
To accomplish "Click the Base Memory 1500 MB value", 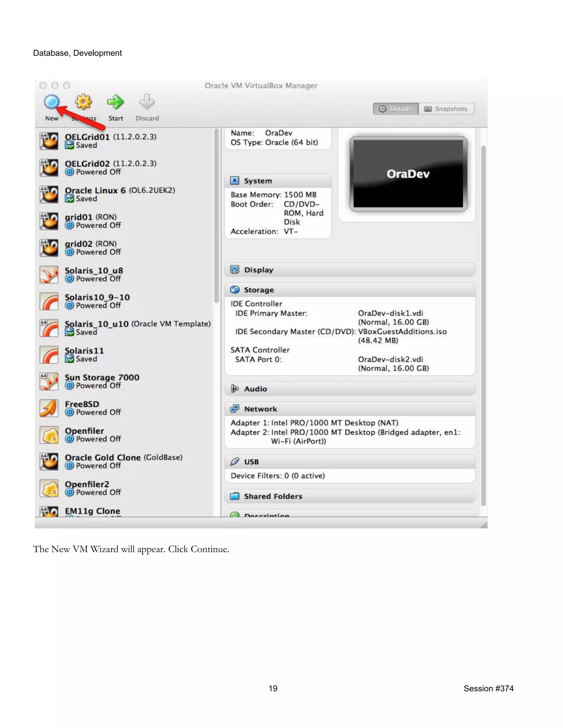I will (300, 194).
